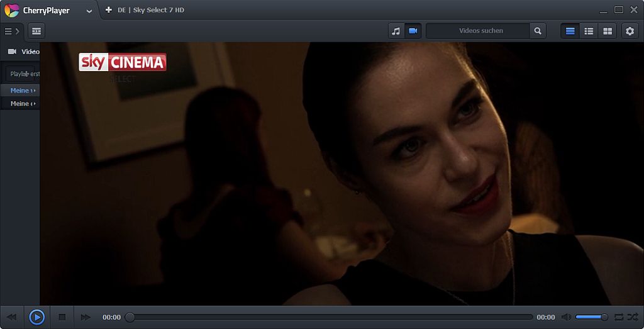Toggle the playlist panel layout button
This screenshot has width=644, height=329.
(36, 31)
